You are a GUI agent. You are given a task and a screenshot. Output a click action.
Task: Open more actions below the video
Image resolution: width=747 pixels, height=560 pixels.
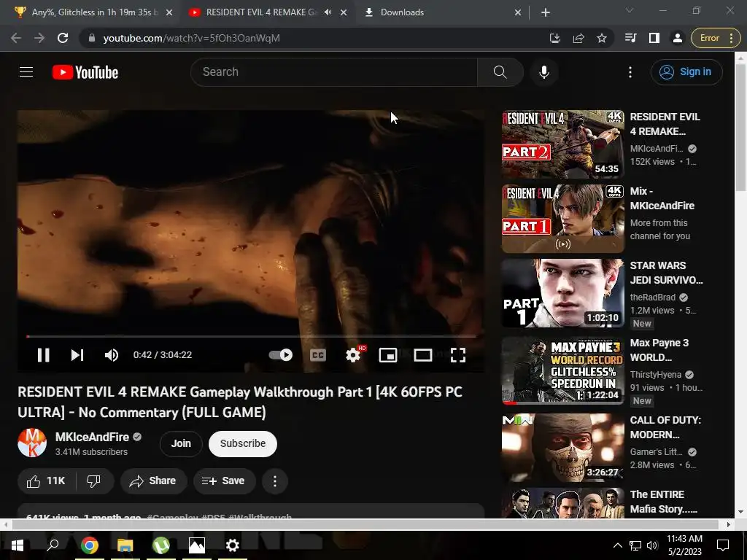tap(275, 481)
